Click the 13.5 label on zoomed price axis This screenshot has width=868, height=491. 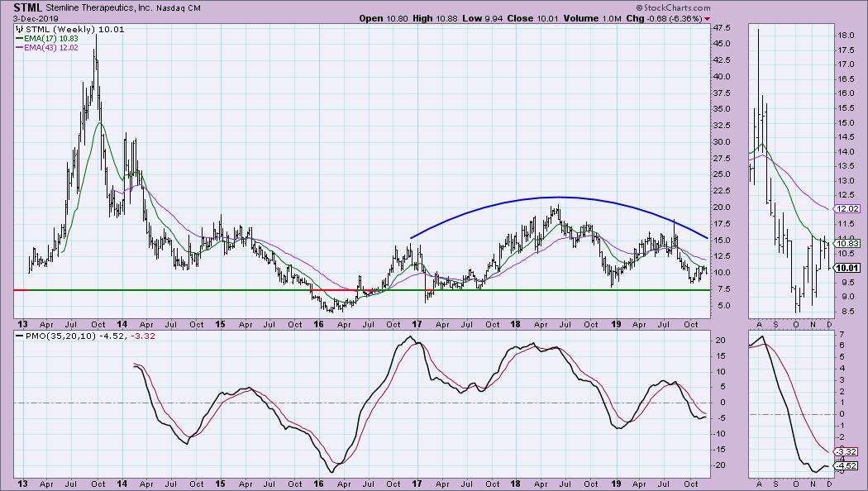(x=846, y=166)
